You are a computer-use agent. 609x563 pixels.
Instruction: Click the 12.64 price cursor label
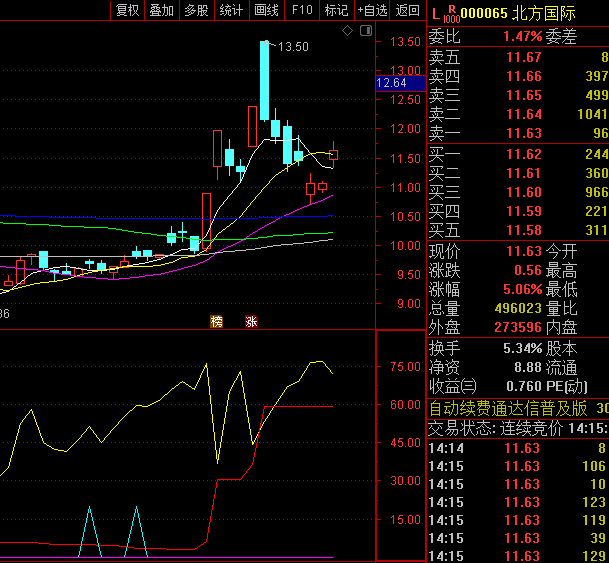[391, 83]
